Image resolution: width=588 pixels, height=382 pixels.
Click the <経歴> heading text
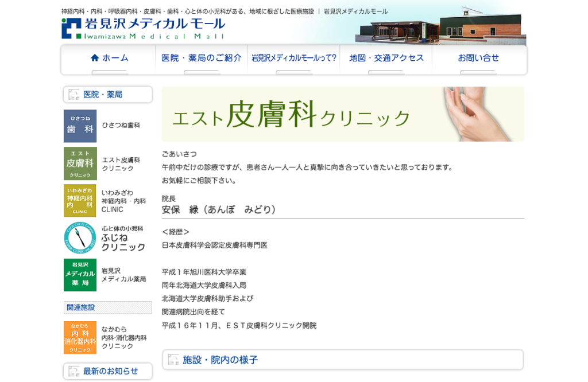coord(176,232)
